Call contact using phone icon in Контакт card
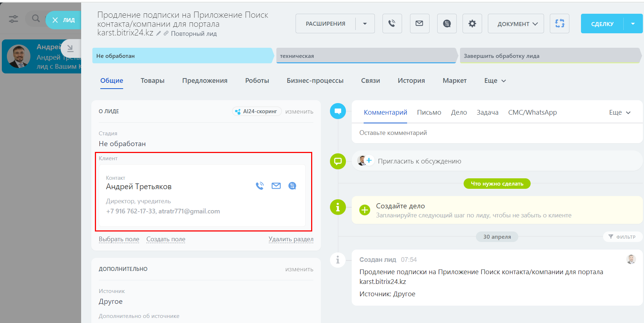 coord(260,186)
